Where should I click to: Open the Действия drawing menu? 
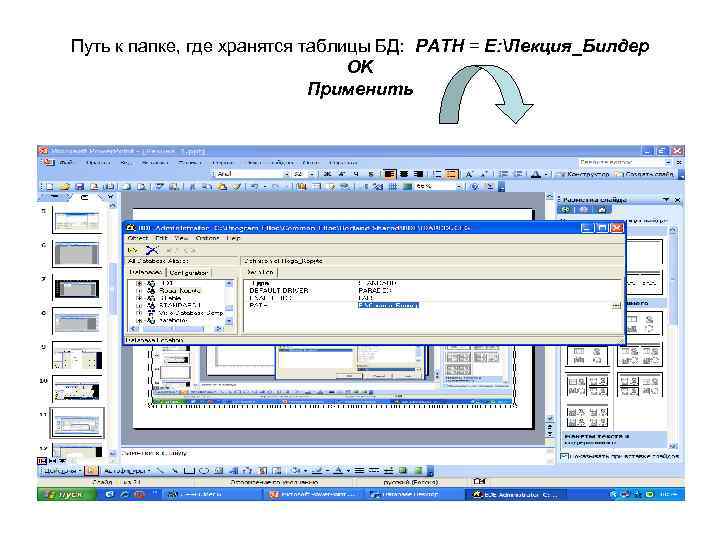point(62,471)
